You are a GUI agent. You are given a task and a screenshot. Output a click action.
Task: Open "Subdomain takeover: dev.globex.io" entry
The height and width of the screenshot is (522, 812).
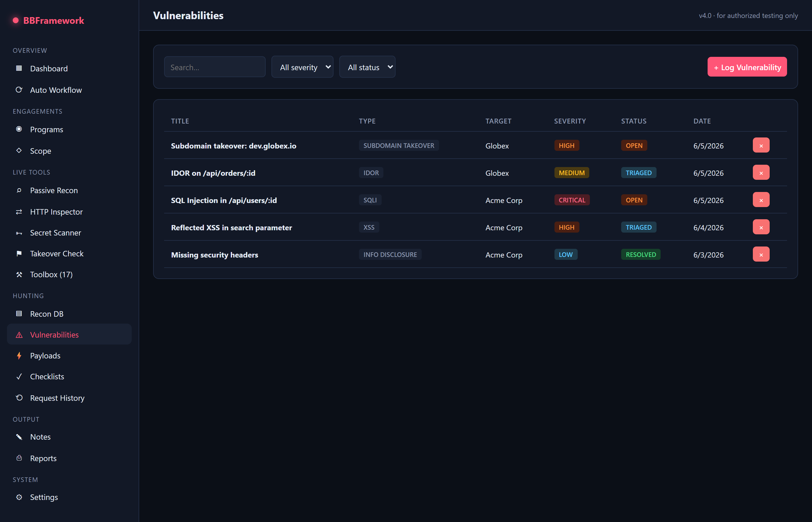tap(233, 146)
